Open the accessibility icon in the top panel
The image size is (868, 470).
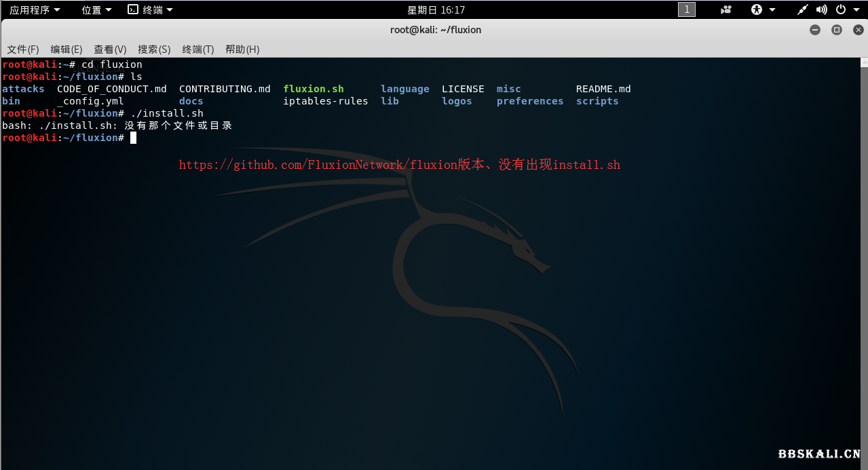[755, 9]
